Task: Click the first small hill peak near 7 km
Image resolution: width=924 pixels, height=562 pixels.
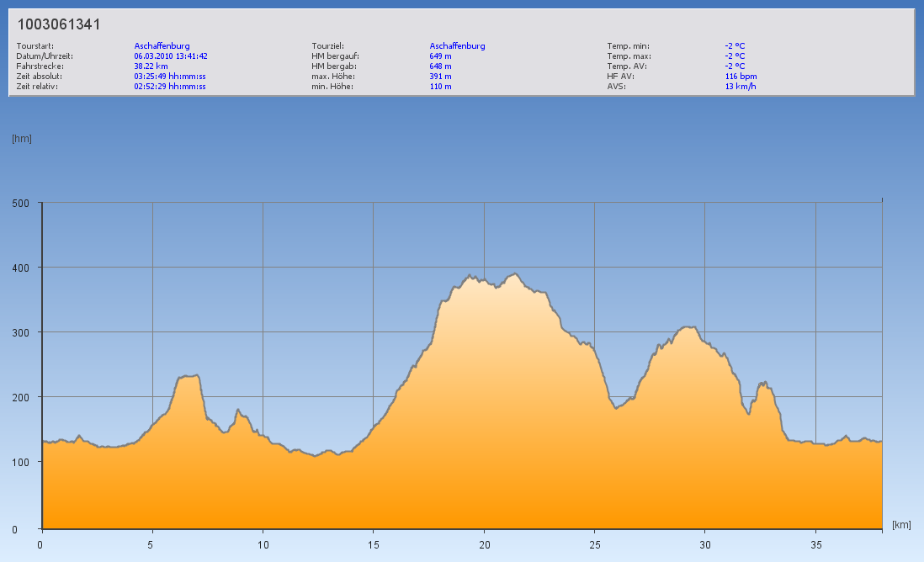Action: 195,376
